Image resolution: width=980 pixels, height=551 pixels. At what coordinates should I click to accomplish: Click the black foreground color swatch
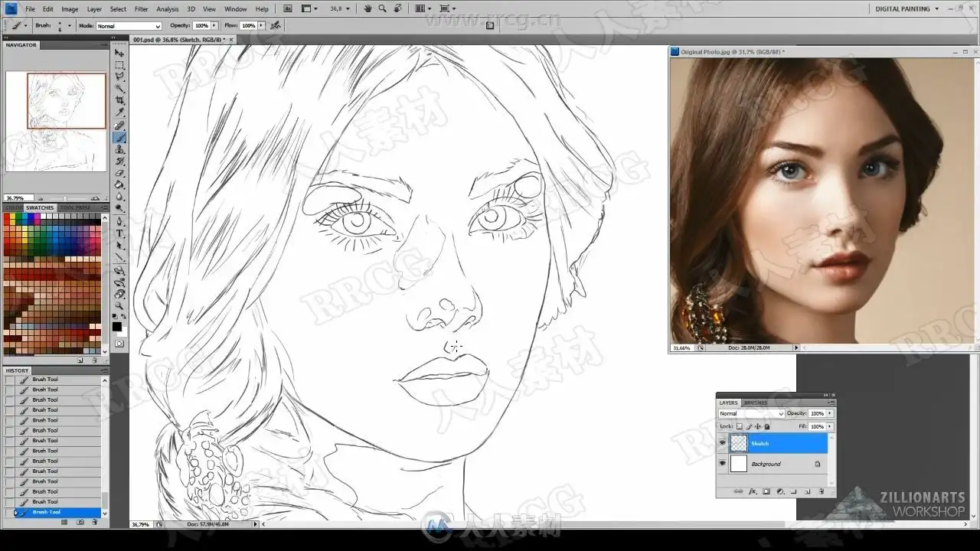coord(116,327)
